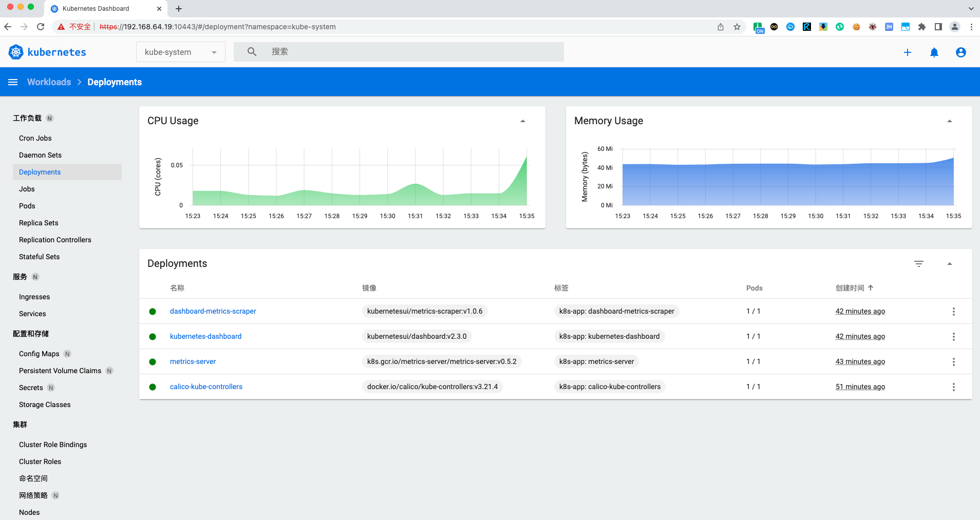Click the browser forward arrow
The image size is (980, 520).
click(x=24, y=27)
